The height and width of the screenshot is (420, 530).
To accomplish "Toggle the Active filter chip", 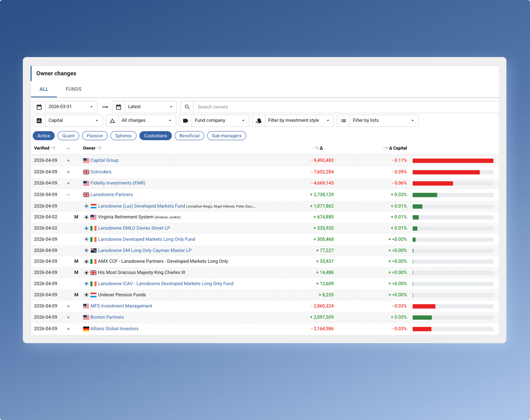I will [44, 136].
